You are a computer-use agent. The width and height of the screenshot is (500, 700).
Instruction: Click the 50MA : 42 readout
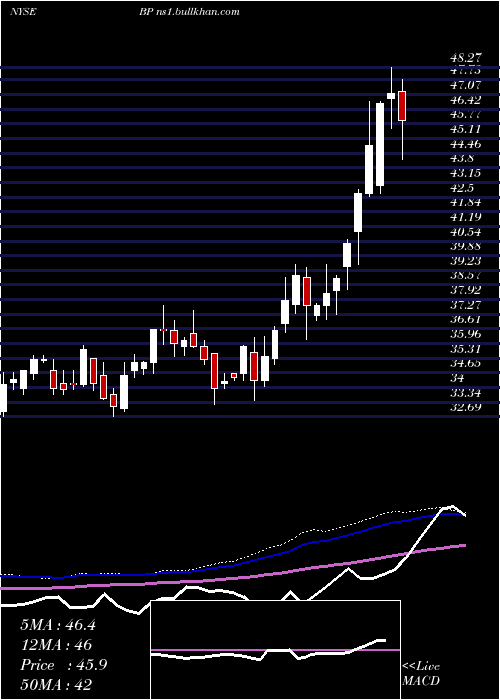(56, 684)
